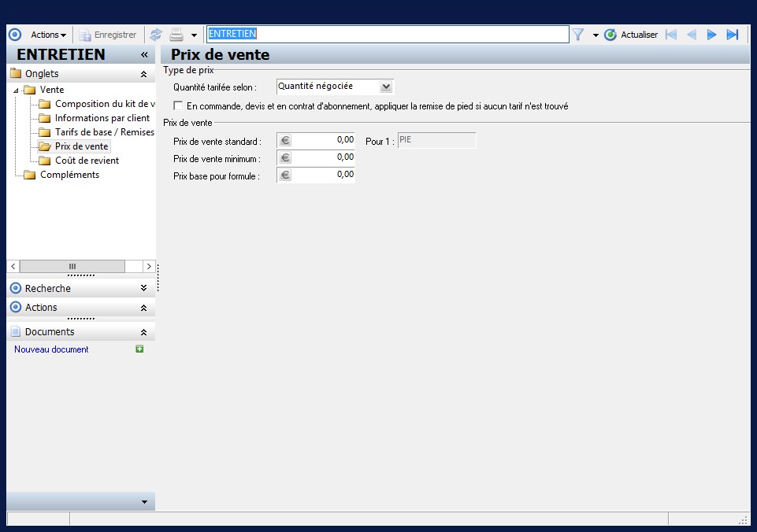Click the Prix de vente standard field
Viewport: 757px width, 532px height.
pyautogui.click(x=316, y=140)
